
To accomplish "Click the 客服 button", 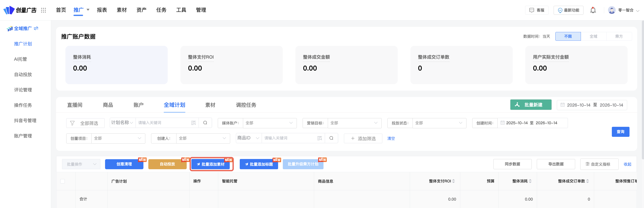I will 537,10.
